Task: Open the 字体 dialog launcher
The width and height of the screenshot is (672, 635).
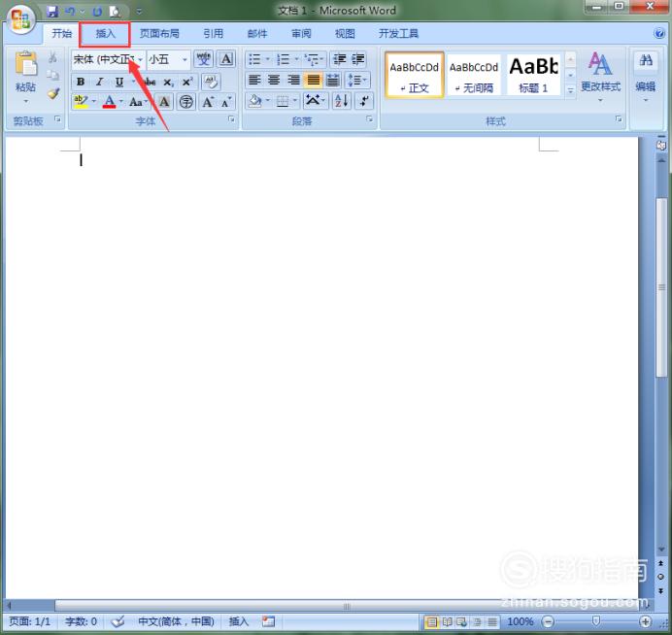Action: [231, 119]
